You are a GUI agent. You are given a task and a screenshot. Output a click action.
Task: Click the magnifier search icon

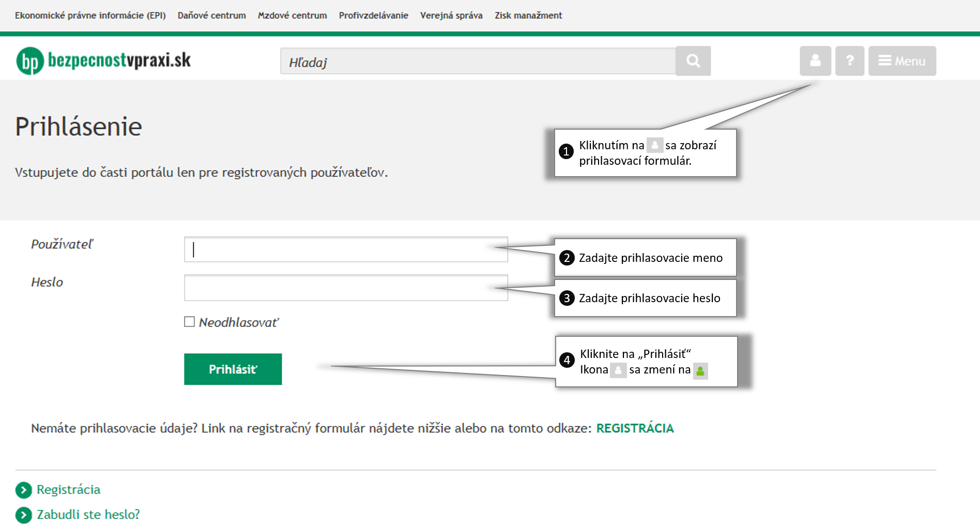coord(693,61)
